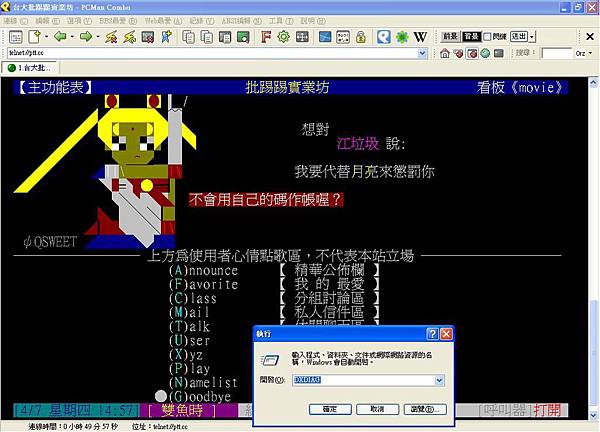This screenshot has height=432, width=600.
Task: Click the blue Q icon
Action: pos(383,37)
